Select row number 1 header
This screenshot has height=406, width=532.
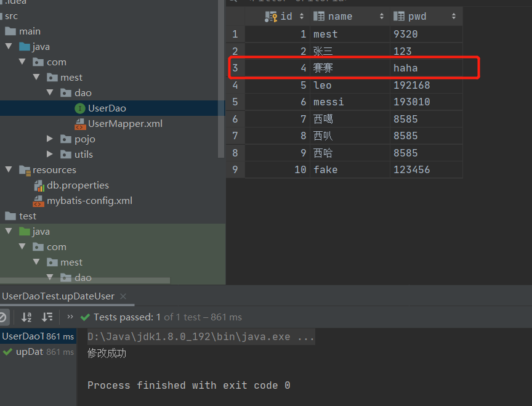(235, 34)
